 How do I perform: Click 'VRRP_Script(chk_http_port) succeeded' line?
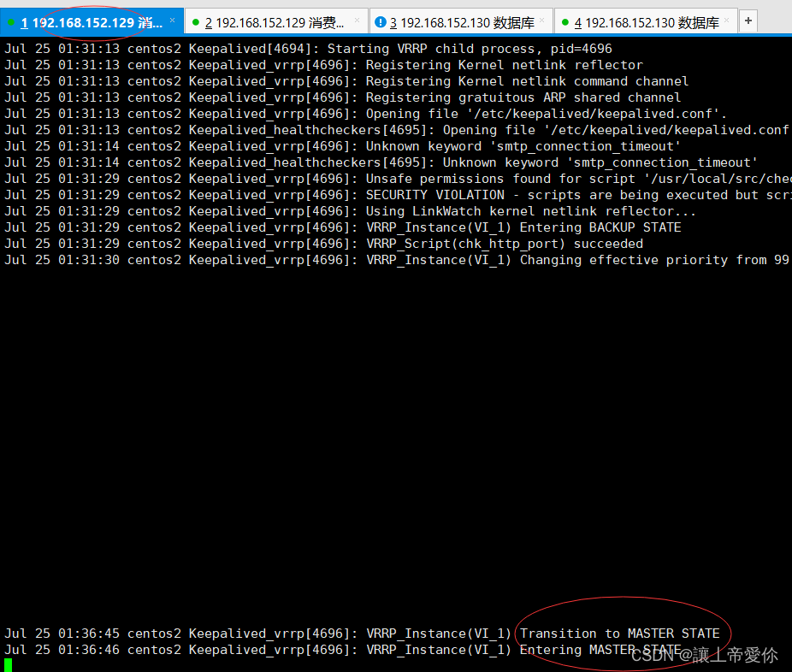(x=324, y=244)
